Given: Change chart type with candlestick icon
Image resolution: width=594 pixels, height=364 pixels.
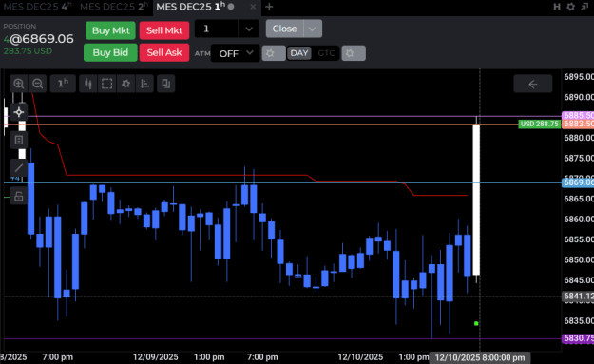Looking at the screenshot, I should (87, 84).
